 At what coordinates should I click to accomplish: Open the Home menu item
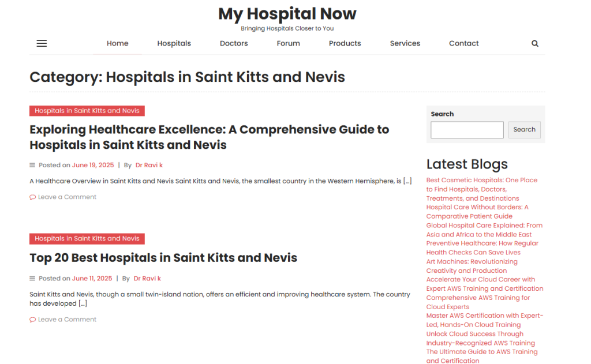[117, 43]
